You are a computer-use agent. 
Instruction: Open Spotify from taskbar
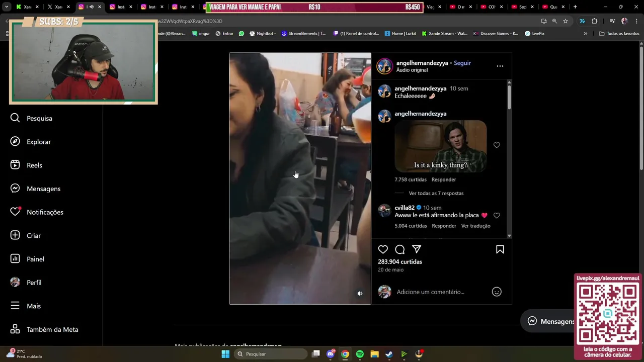pyautogui.click(x=360, y=354)
